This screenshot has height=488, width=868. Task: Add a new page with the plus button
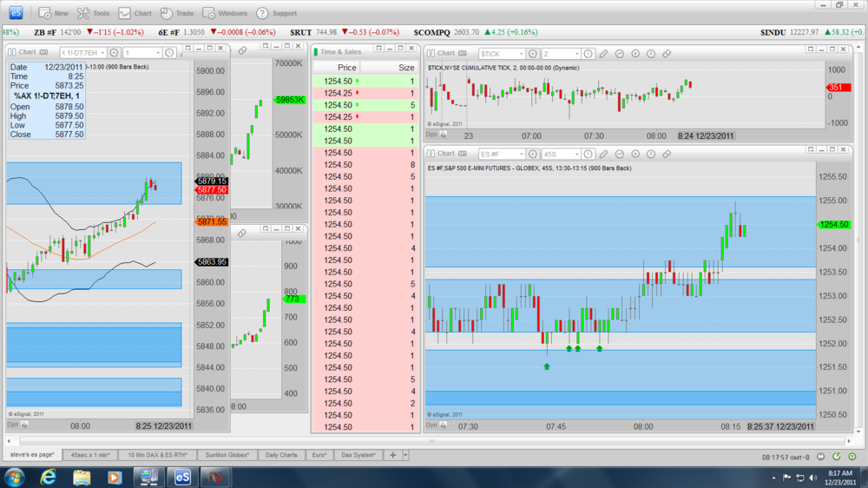click(393, 455)
